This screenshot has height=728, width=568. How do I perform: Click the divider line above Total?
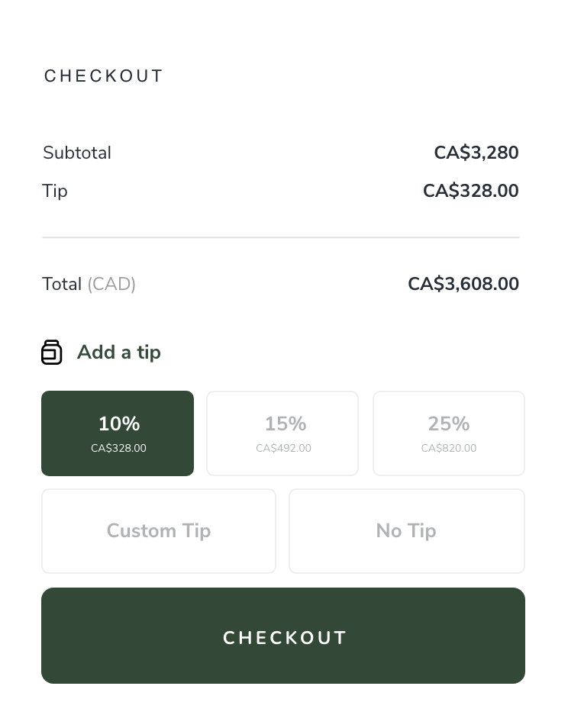tap(281, 237)
